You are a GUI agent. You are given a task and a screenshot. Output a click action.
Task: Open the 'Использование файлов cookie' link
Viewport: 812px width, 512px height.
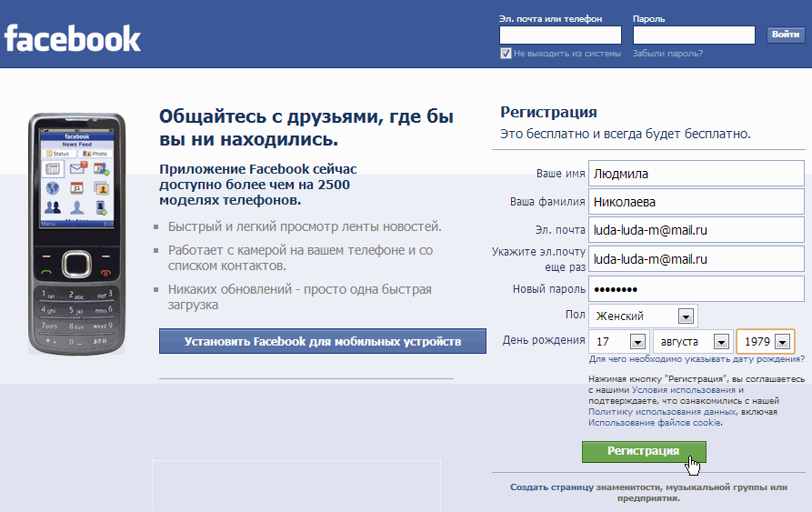pos(655,423)
